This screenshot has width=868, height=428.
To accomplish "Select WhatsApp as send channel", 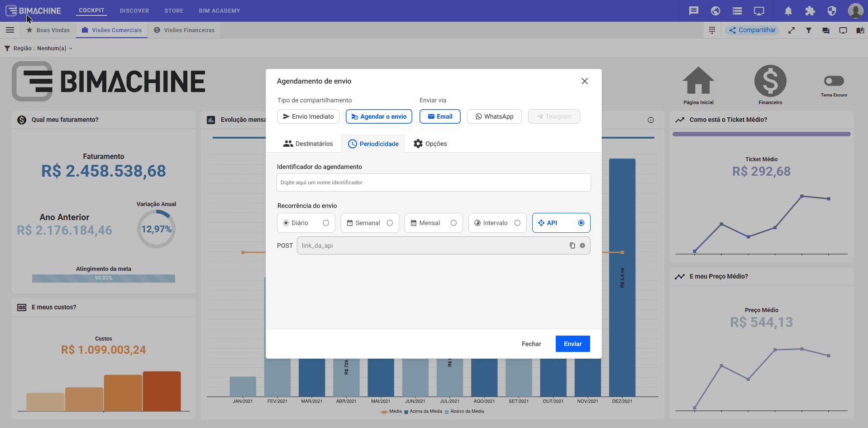I will [494, 116].
